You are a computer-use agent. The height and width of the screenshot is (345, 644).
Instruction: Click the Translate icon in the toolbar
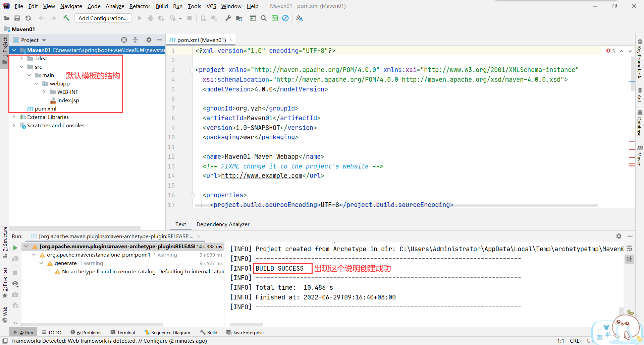point(299,18)
